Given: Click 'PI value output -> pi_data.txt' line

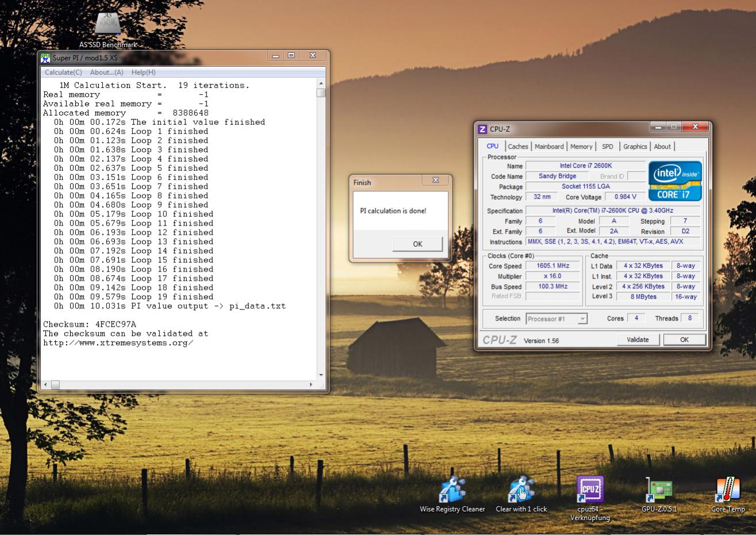Looking at the screenshot, I should click(170, 306).
